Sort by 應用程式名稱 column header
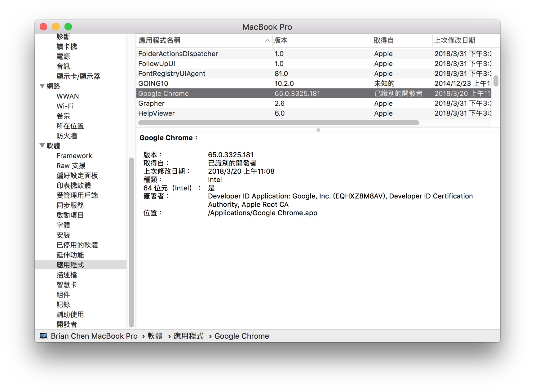The width and height of the screenshot is (535, 392). [x=204, y=41]
